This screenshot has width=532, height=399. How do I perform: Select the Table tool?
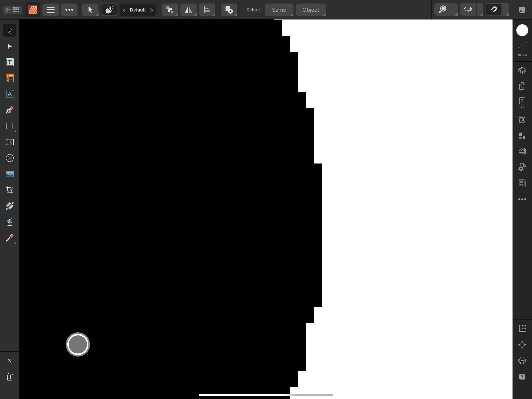tap(10, 78)
